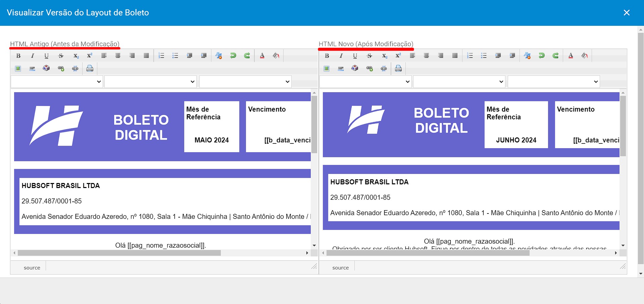
Task: Insert an image in the old HTML editor
Action: click(x=17, y=68)
